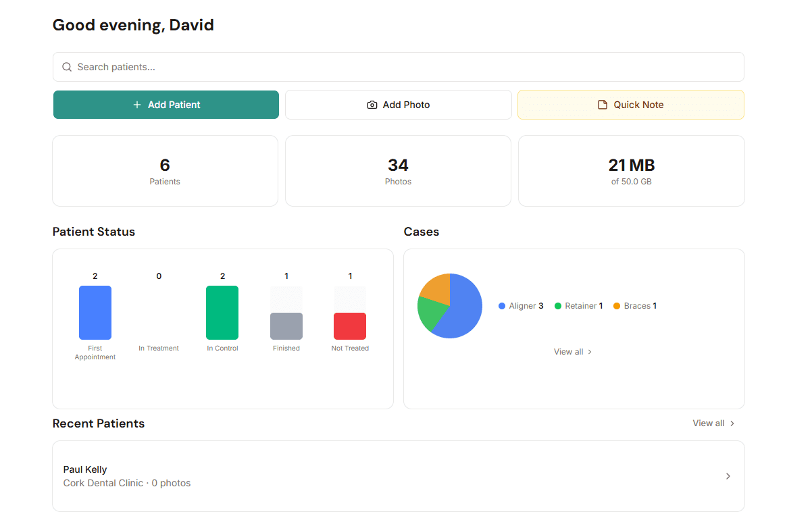Click View all in Cases panel
The image size is (812, 516).
[568, 352]
